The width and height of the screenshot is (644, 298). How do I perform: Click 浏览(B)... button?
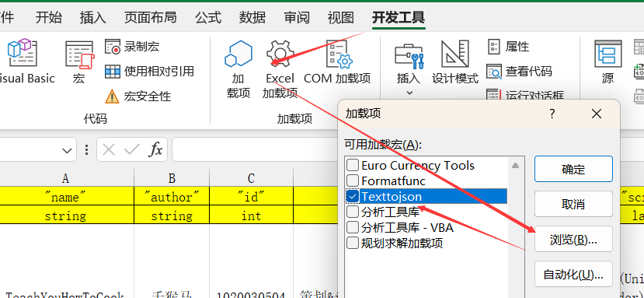573,239
